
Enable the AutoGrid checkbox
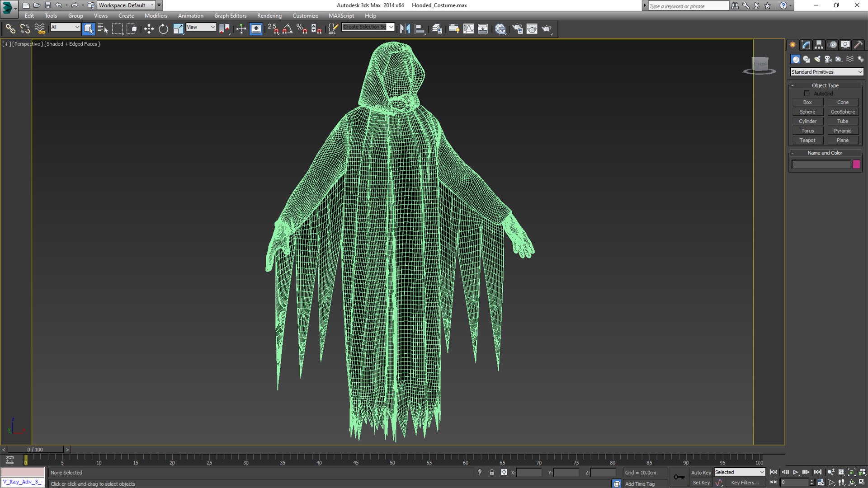click(807, 94)
